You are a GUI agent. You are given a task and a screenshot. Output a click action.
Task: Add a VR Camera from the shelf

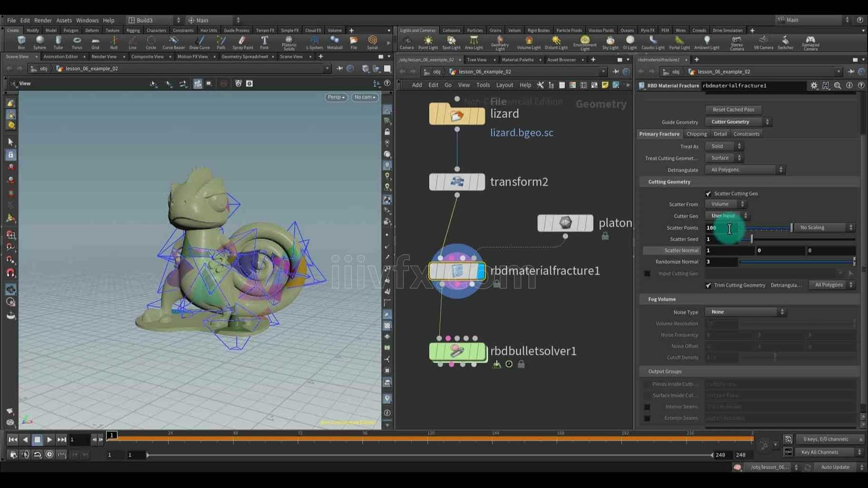(x=763, y=43)
